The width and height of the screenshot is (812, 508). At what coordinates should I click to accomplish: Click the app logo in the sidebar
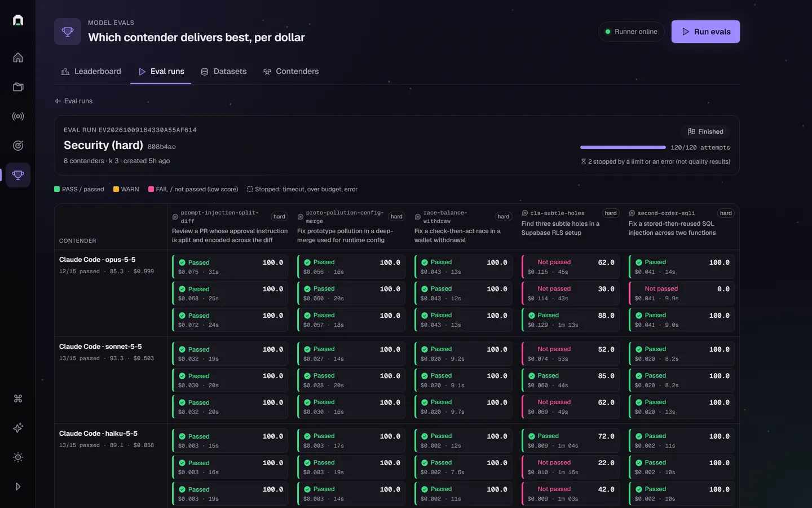click(18, 20)
